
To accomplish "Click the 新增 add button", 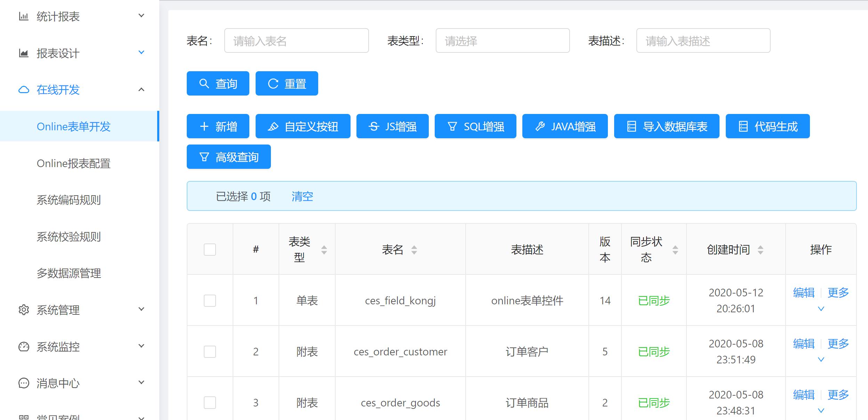I will coord(218,126).
